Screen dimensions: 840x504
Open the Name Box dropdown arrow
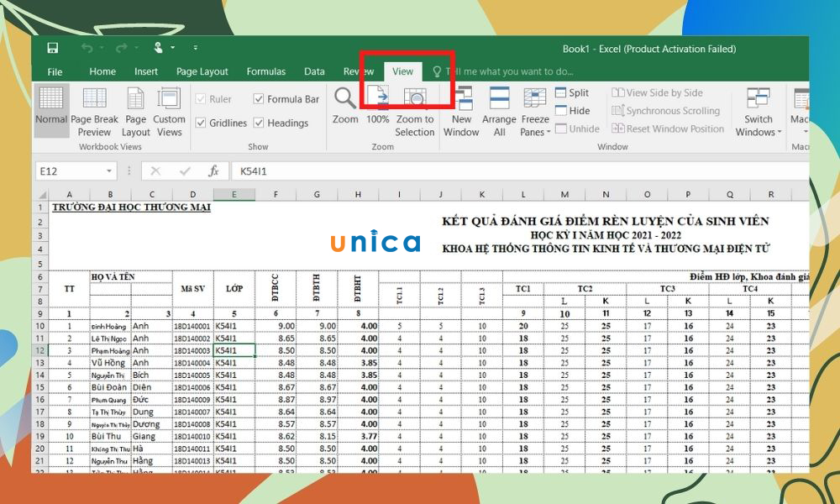[x=109, y=171]
